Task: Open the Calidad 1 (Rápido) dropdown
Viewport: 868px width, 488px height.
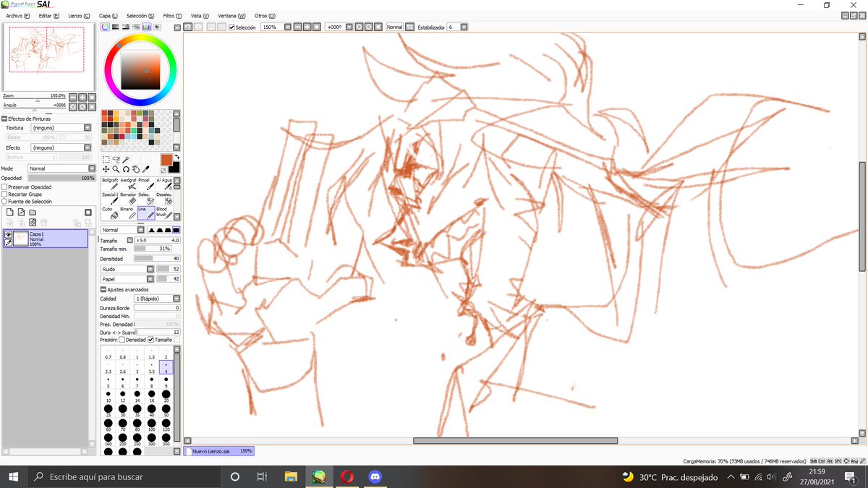Action: click(157, 299)
